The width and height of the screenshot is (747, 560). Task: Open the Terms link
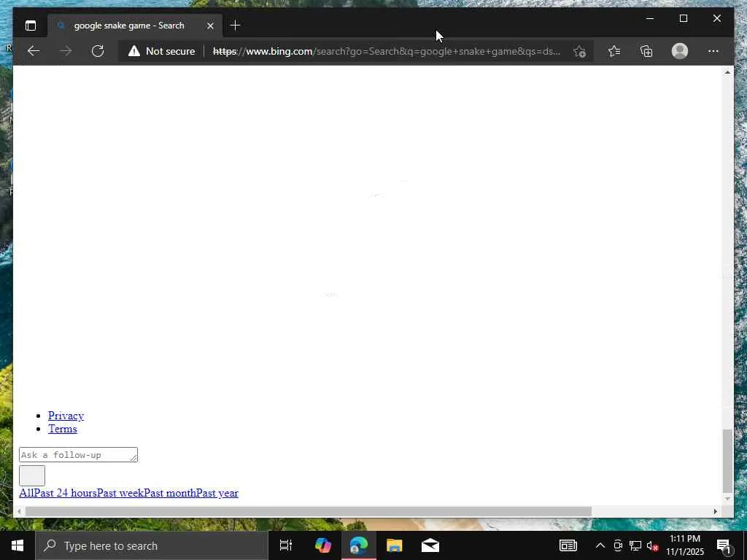click(x=63, y=429)
